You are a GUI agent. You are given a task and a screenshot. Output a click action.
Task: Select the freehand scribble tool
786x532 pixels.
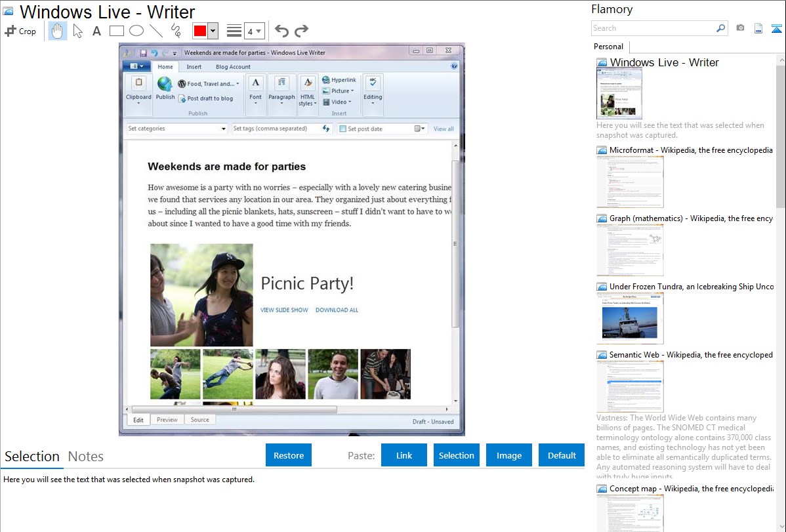click(175, 31)
